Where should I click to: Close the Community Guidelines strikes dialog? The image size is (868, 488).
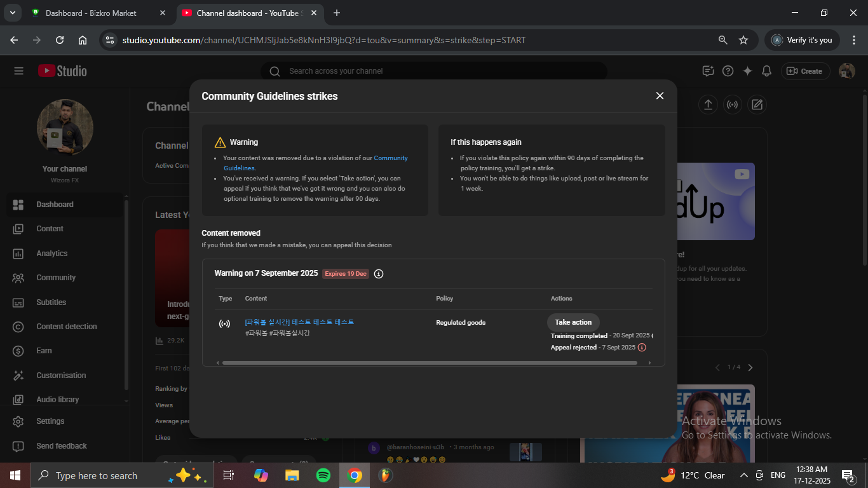(x=660, y=96)
